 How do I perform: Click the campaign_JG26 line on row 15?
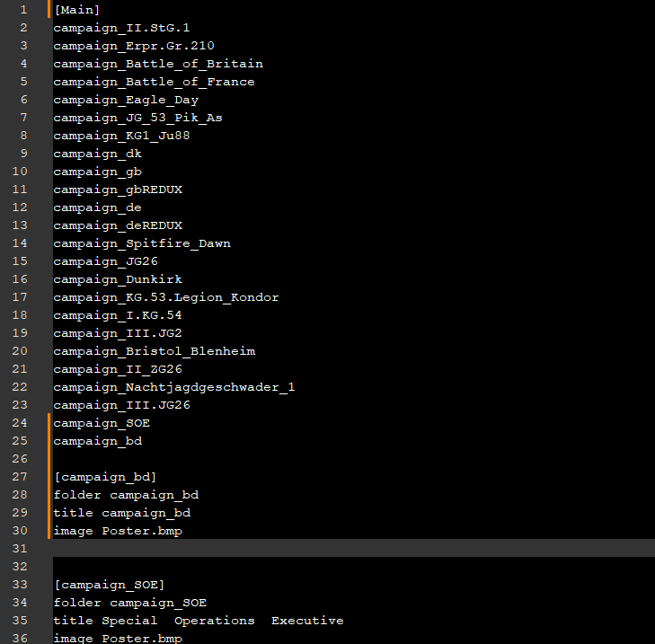click(x=106, y=261)
